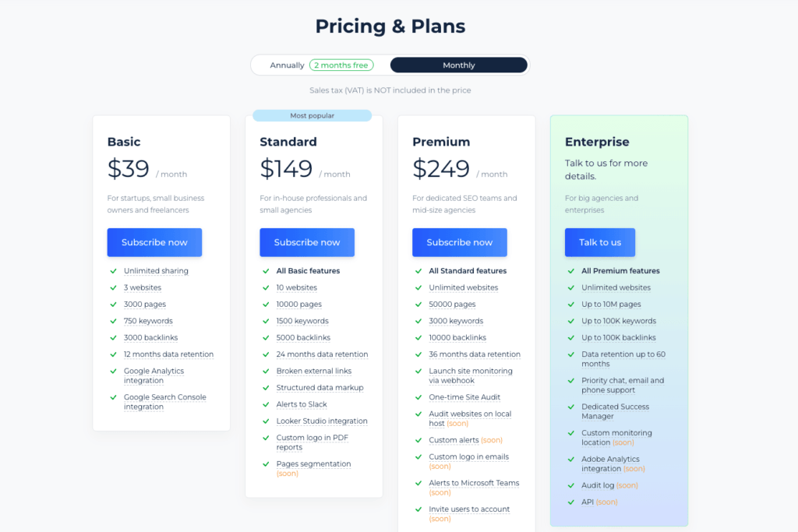Click the checkmark next to Enterprise API feature

point(572,502)
